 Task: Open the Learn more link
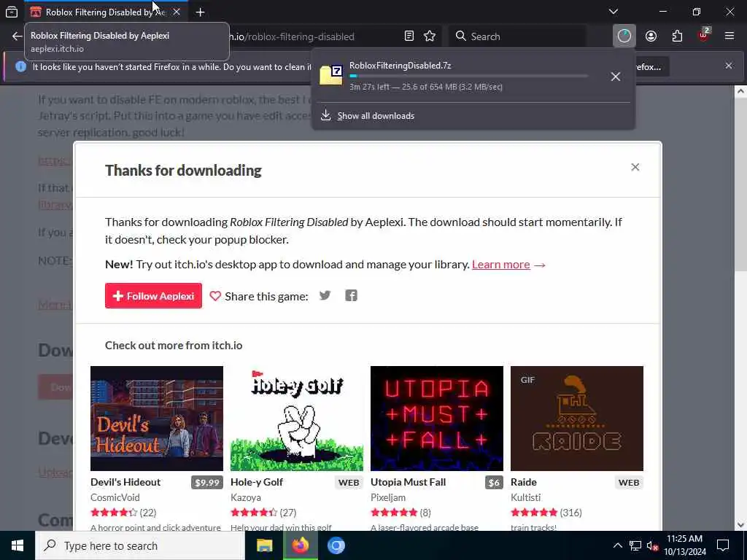[500, 264]
